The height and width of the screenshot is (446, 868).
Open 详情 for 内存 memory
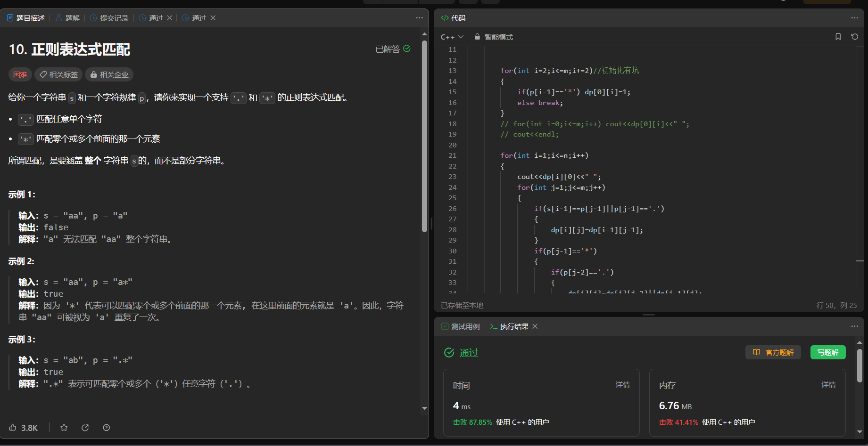(828, 385)
